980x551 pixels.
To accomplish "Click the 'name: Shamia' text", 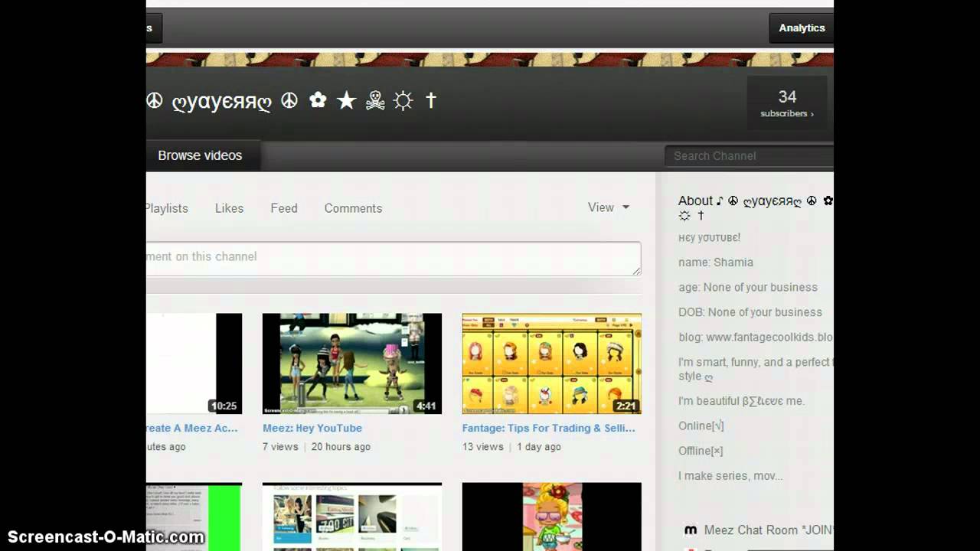I will (716, 262).
